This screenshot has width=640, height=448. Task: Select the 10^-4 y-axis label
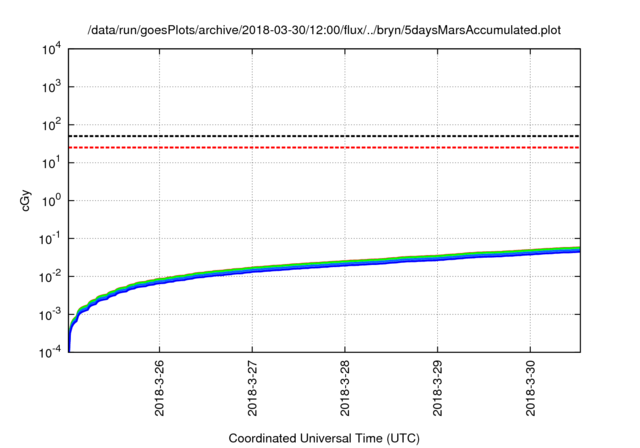(50, 352)
